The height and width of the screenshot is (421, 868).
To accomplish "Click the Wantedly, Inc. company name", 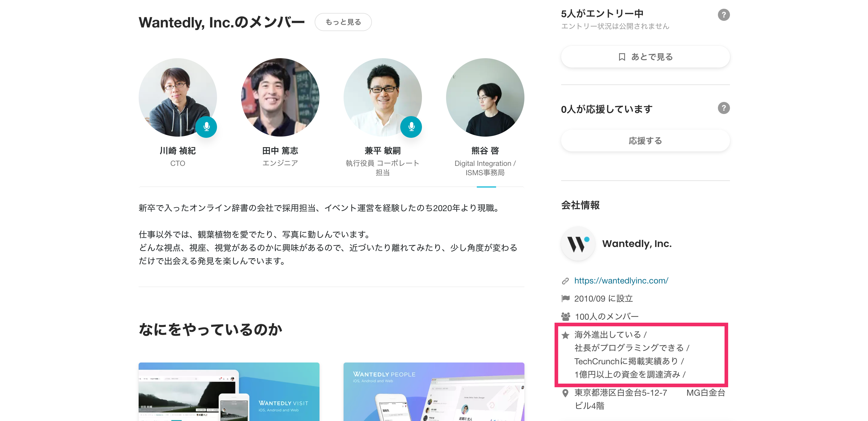I will click(637, 243).
